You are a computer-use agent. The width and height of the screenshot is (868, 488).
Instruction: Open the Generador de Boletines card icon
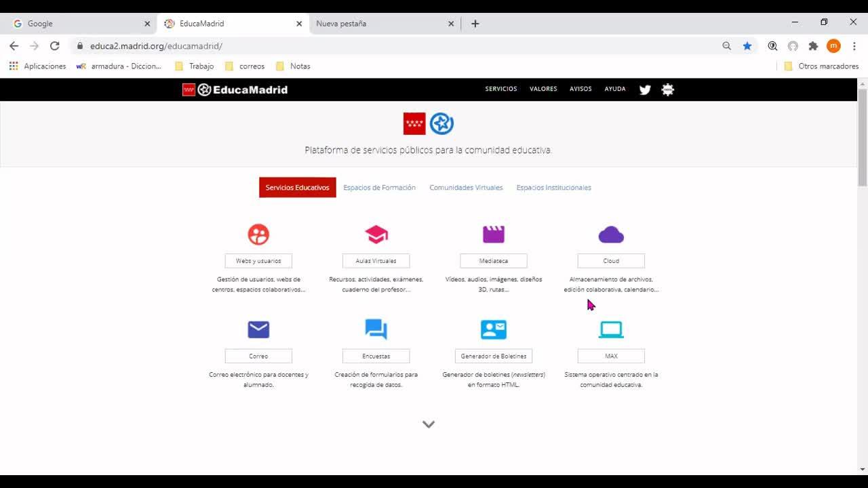(494, 329)
